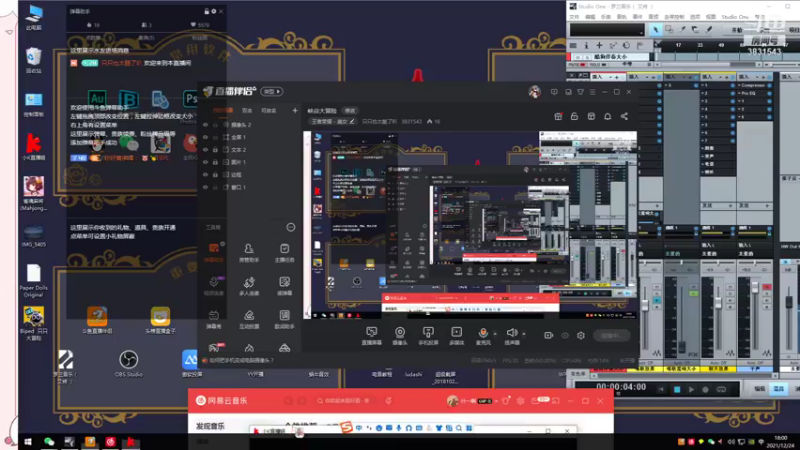Open the settings gear in streaming app bottom bar
Image resolution: width=800 pixels, height=450 pixels.
pos(581,335)
